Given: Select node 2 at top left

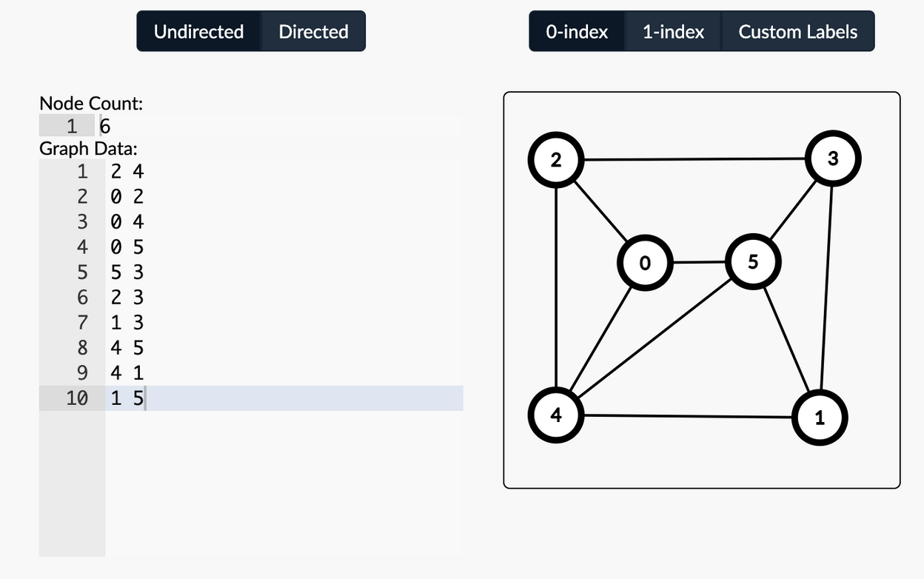Looking at the screenshot, I should 556,160.
